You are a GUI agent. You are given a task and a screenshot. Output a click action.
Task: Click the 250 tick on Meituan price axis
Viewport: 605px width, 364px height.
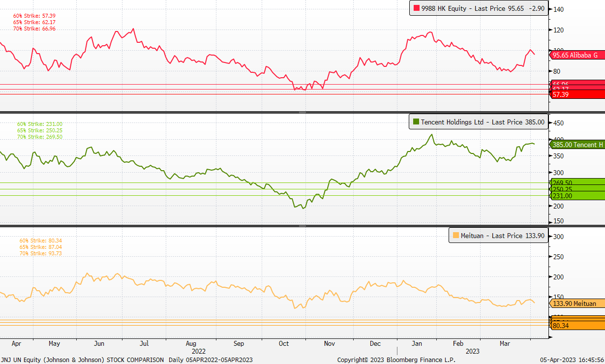[558, 257]
